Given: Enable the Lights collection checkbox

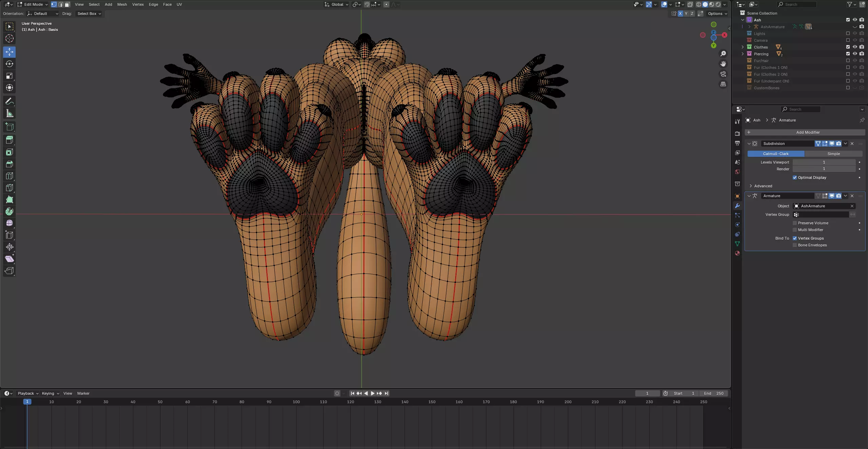Looking at the screenshot, I should [848, 33].
